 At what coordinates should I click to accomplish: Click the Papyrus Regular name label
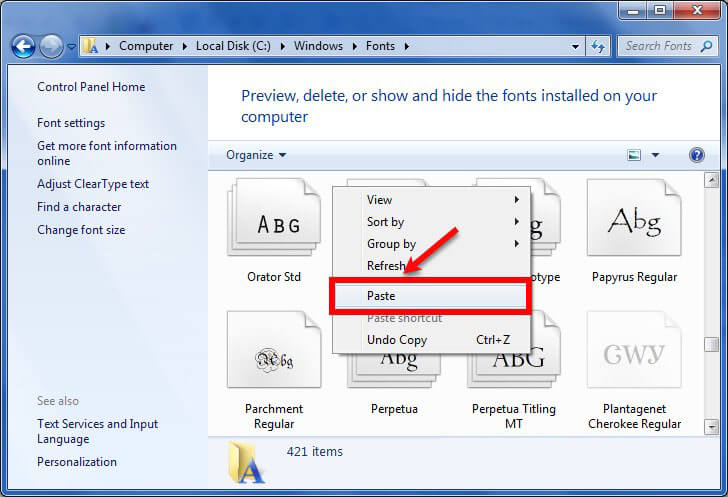click(634, 277)
